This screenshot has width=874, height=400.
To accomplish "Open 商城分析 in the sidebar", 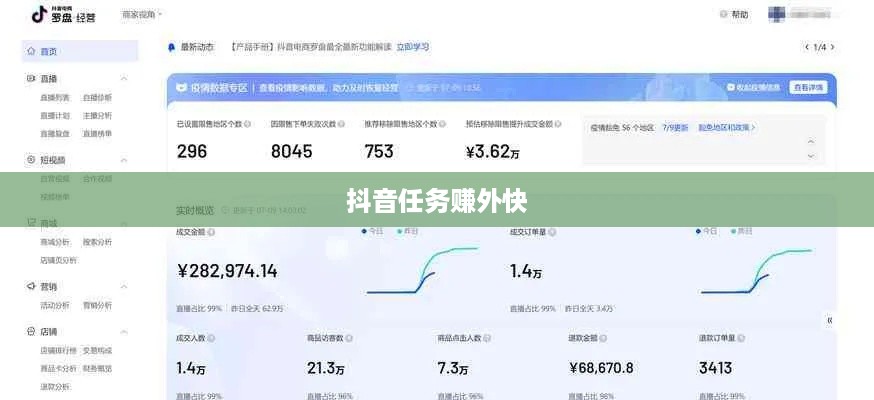I will pos(55,242).
